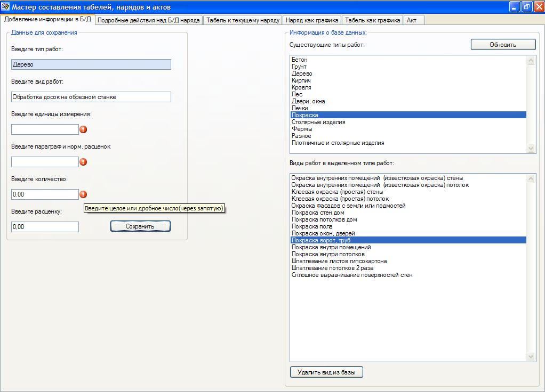Focus the rate field showing 0,00
Image resolution: width=545 pixels, height=392 pixels.
(45, 227)
